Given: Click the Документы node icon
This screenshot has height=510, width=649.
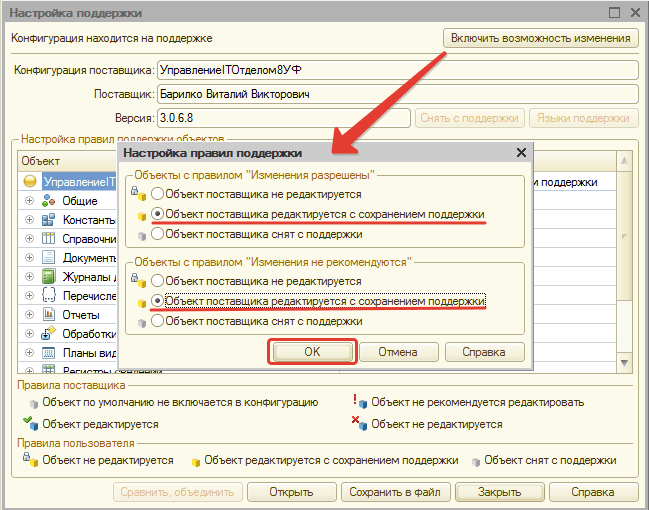Looking at the screenshot, I should [48, 258].
